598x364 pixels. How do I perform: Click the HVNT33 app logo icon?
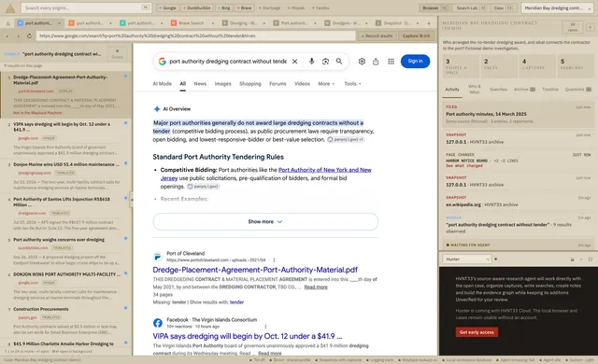(x=10, y=7)
